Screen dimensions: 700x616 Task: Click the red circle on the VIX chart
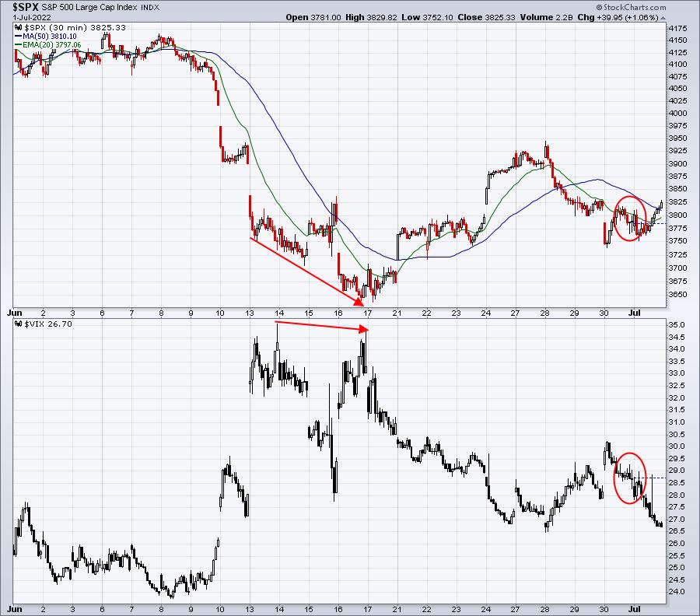pos(629,477)
